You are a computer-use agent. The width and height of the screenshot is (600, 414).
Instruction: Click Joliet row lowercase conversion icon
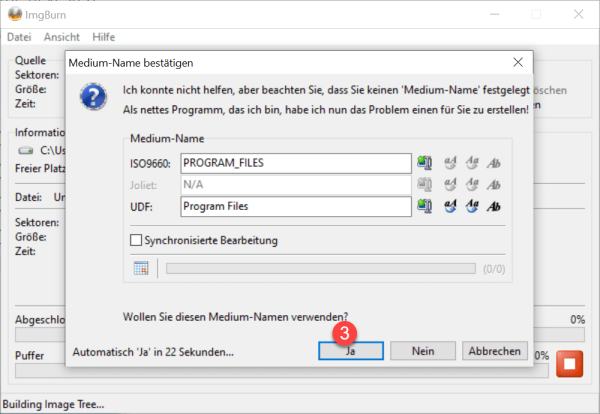click(x=450, y=185)
